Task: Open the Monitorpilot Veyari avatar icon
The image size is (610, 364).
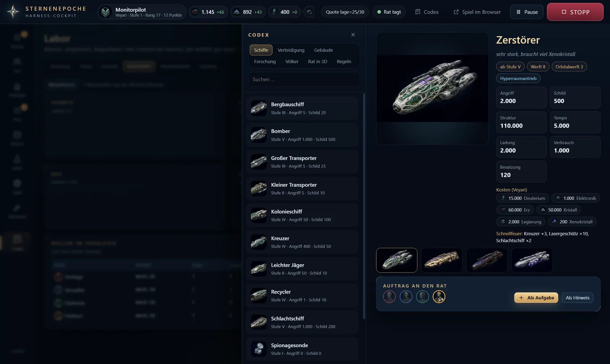Action: [106, 12]
